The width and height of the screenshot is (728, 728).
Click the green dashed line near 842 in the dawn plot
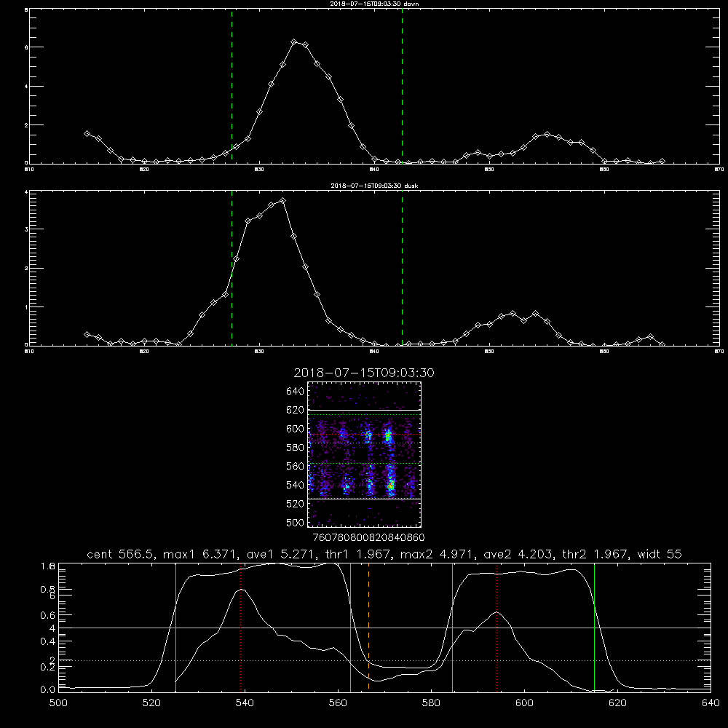click(x=402, y=86)
